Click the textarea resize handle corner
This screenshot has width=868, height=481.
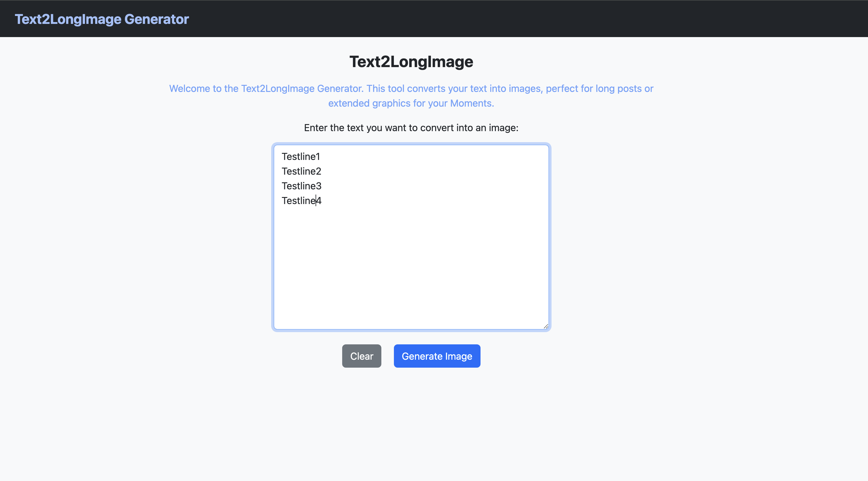point(545,326)
